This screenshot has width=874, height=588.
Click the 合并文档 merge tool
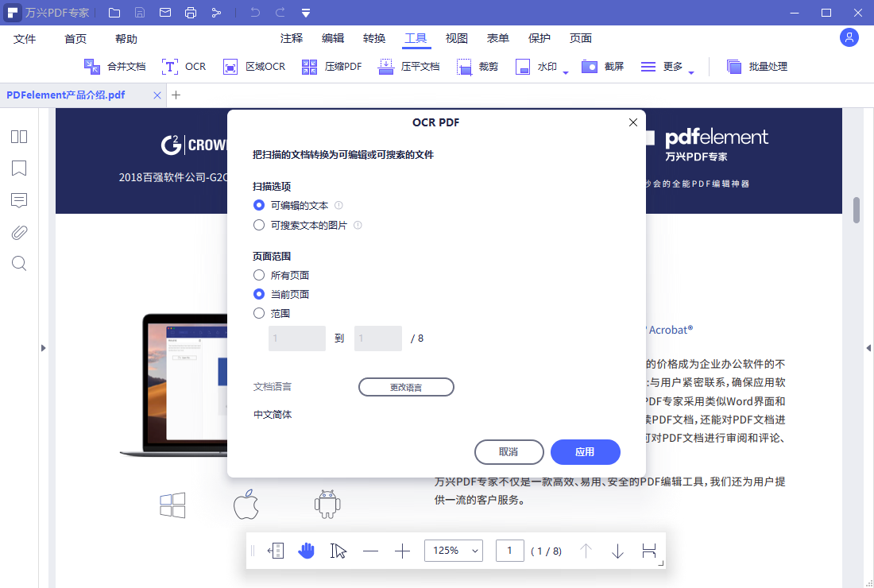tap(115, 66)
